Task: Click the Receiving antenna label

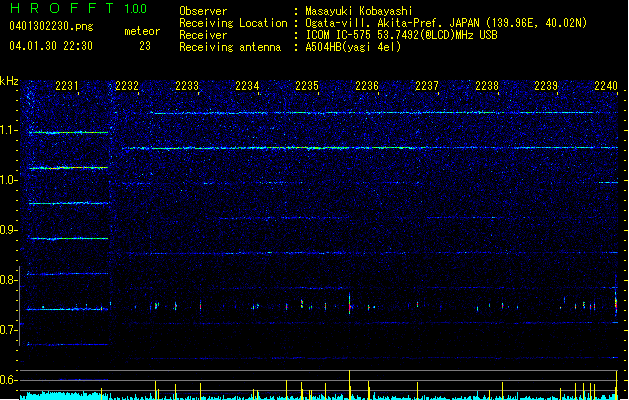Action: 230,47
